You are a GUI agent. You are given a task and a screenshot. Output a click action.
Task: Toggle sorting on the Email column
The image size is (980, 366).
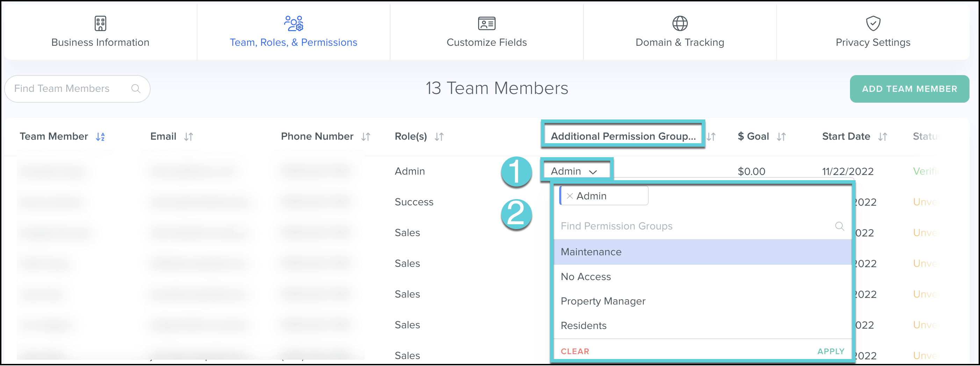(189, 137)
